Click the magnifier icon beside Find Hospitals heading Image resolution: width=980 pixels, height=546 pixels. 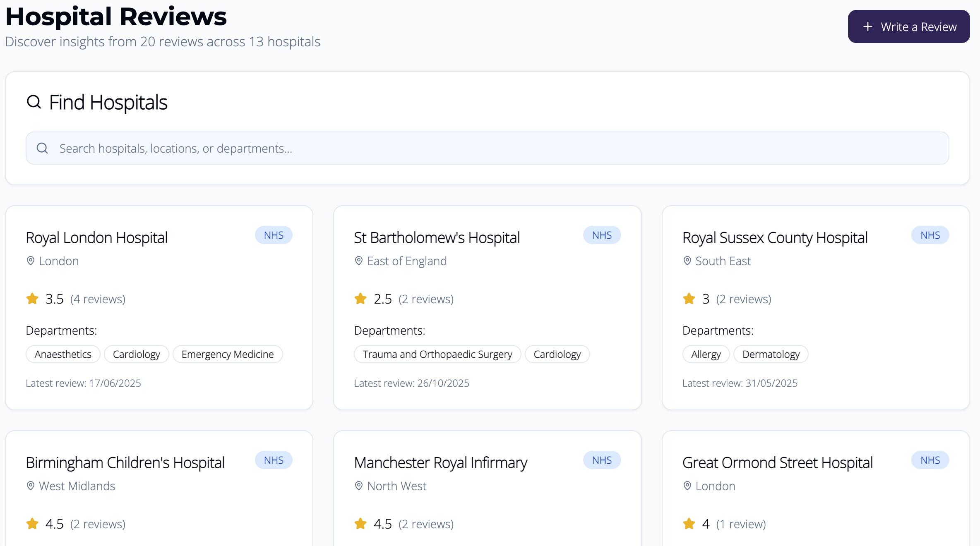[34, 102]
